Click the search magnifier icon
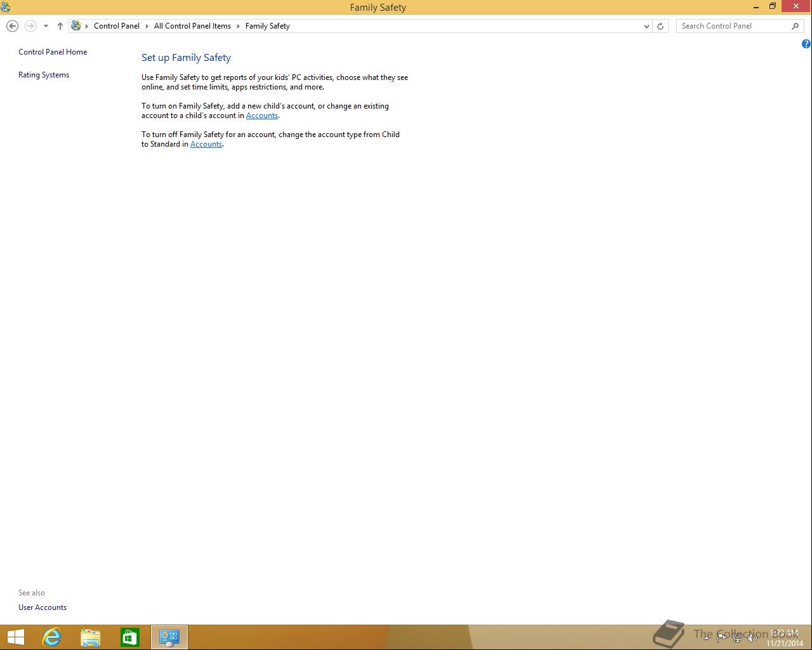812x650 pixels. (796, 26)
